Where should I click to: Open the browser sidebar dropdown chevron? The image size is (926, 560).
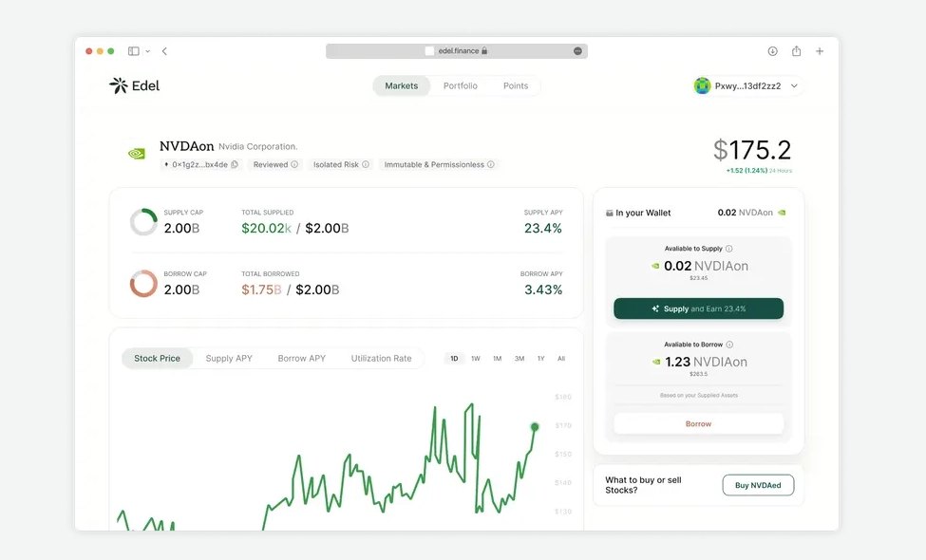[144, 50]
